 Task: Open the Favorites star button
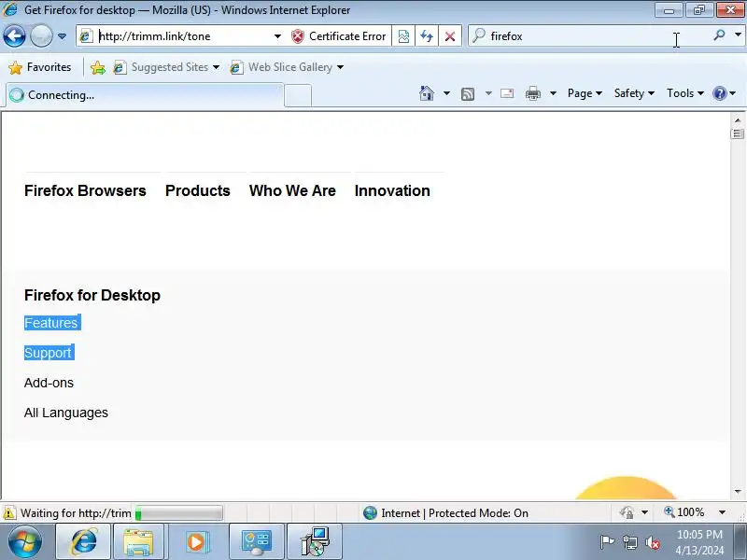(40, 67)
